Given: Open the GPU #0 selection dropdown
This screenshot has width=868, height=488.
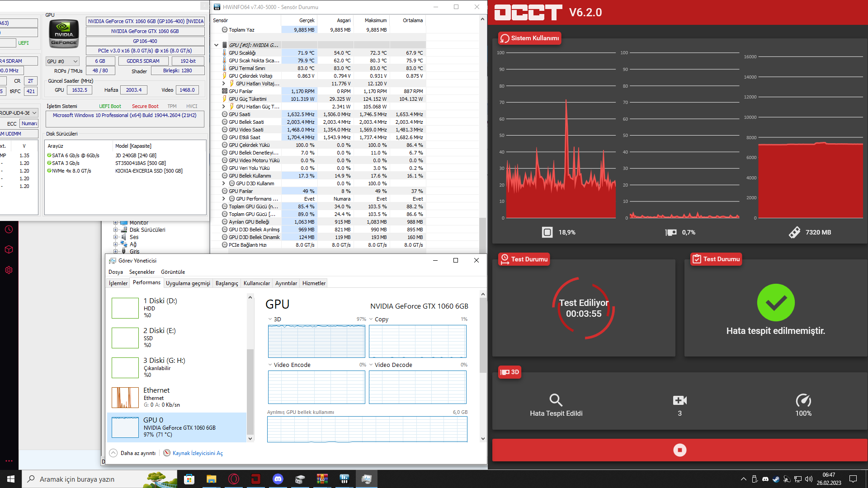Looking at the screenshot, I should click(63, 61).
